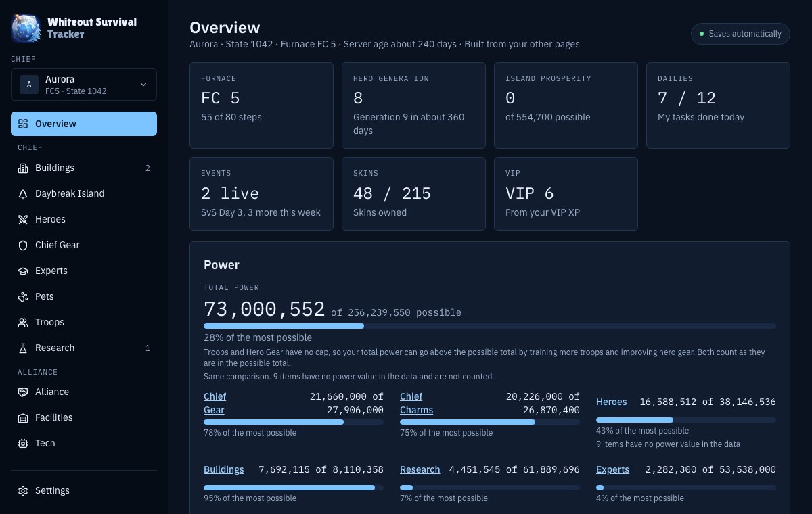Follow the Chief Charms power link
The height and width of the screenshot is (514, 812).
pos(416,403)
